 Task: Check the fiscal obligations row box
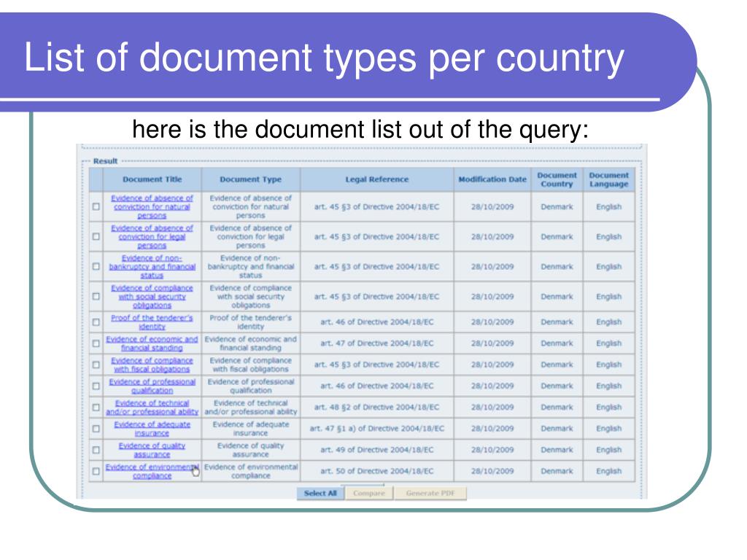[96, 365]
